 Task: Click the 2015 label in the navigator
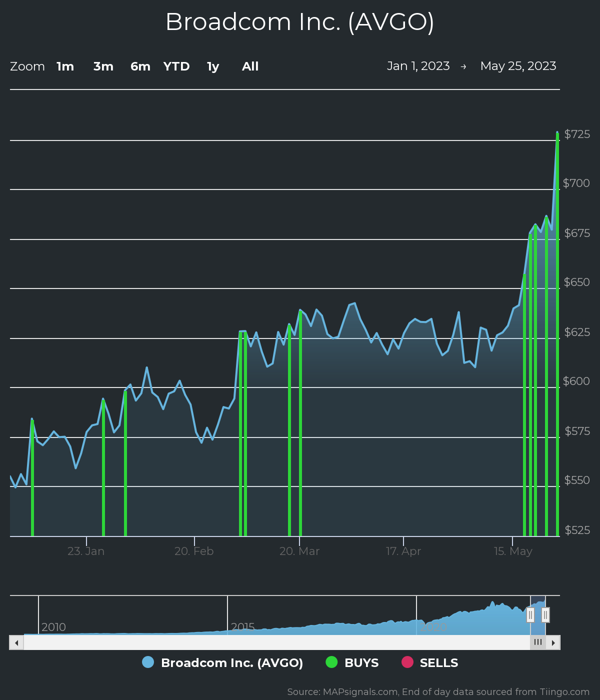coord(243,627)
